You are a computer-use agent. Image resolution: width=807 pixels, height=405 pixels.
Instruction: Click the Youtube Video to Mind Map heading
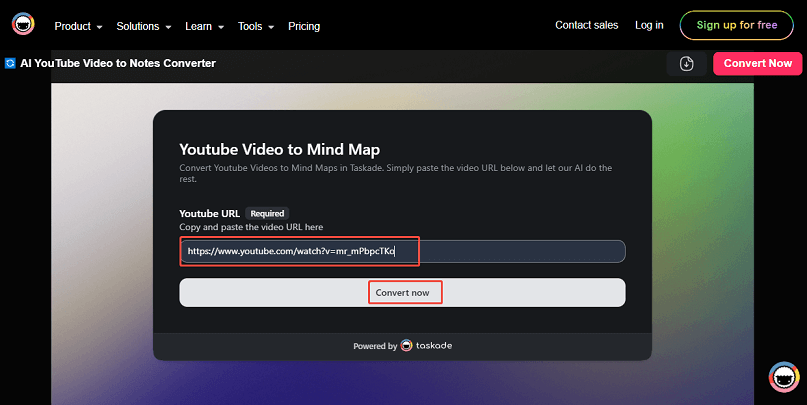pos(279,149)
